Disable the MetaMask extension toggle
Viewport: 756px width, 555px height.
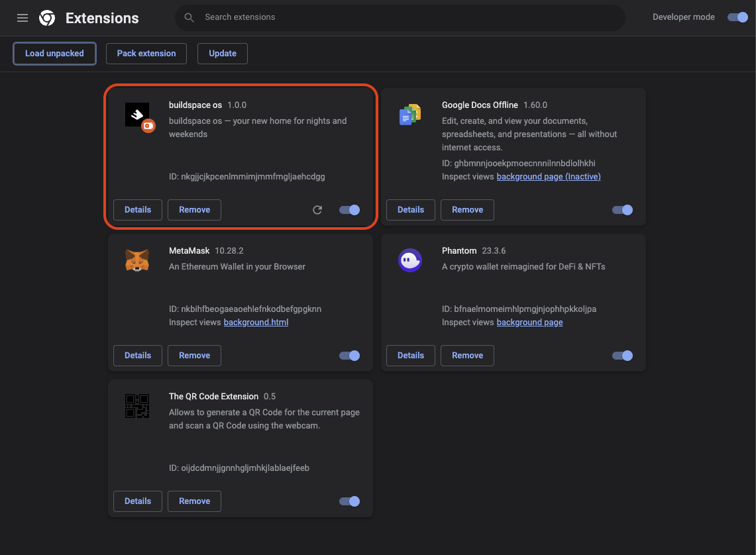click(349, 356)
